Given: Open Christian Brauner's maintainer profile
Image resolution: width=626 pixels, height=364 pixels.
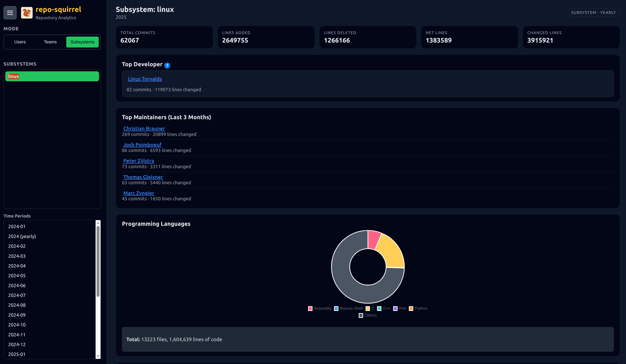Looking at the screenshot, I should point(144,128).
